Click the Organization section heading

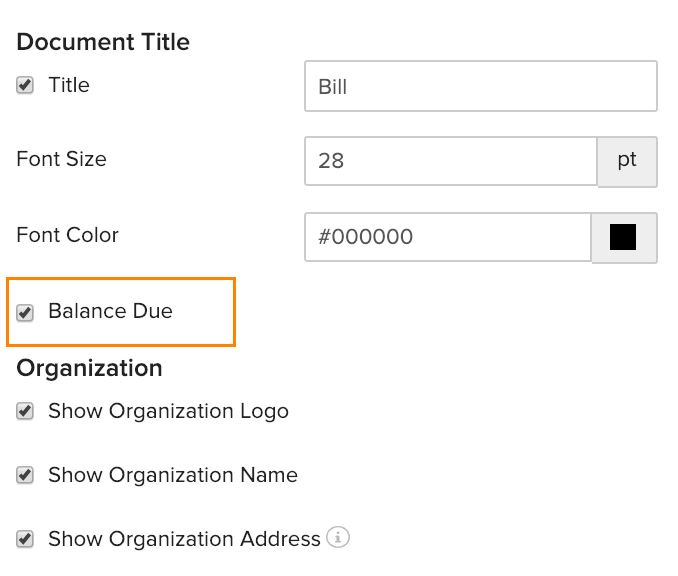(89, 368)
